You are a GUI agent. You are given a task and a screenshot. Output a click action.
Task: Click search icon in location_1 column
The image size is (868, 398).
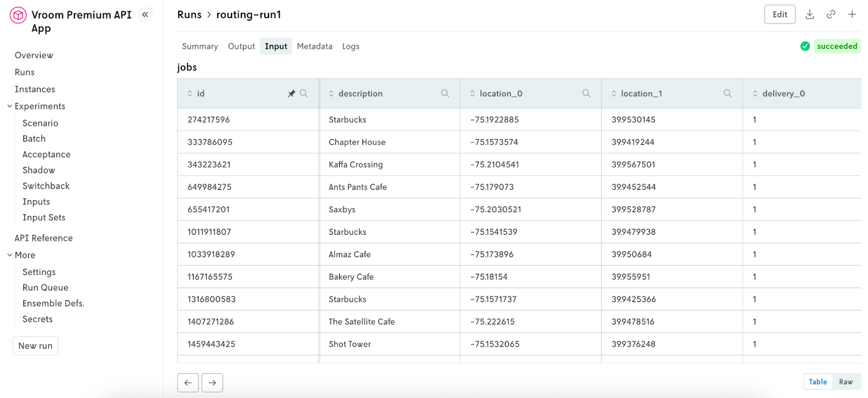click(727, 94)
